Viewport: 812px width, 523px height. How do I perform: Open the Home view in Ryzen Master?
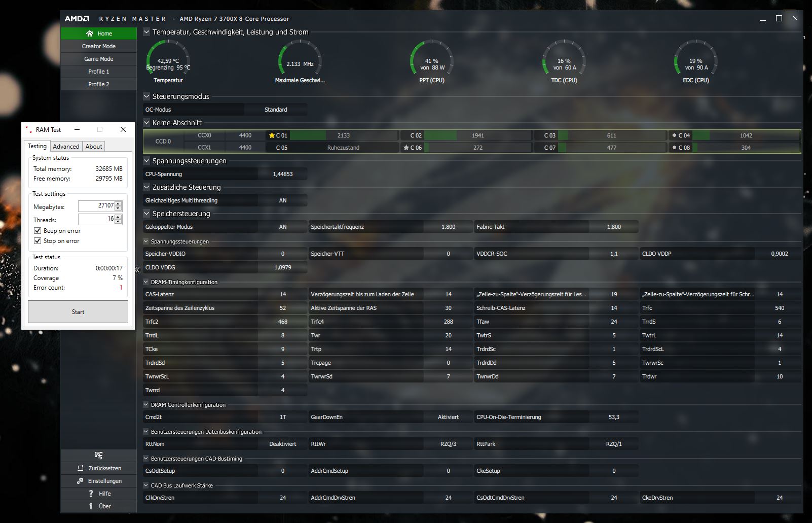pyautogui.click(x=99, y=33)
